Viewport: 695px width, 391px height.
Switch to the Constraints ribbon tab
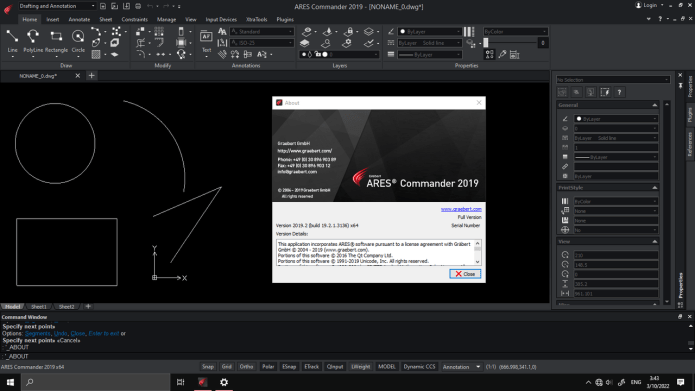tap(134, 20)
